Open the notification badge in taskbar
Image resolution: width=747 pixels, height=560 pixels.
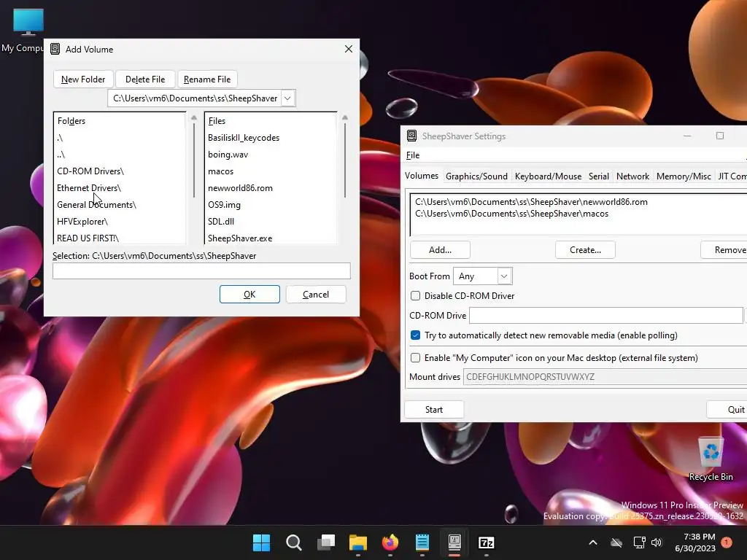(727, 542)
